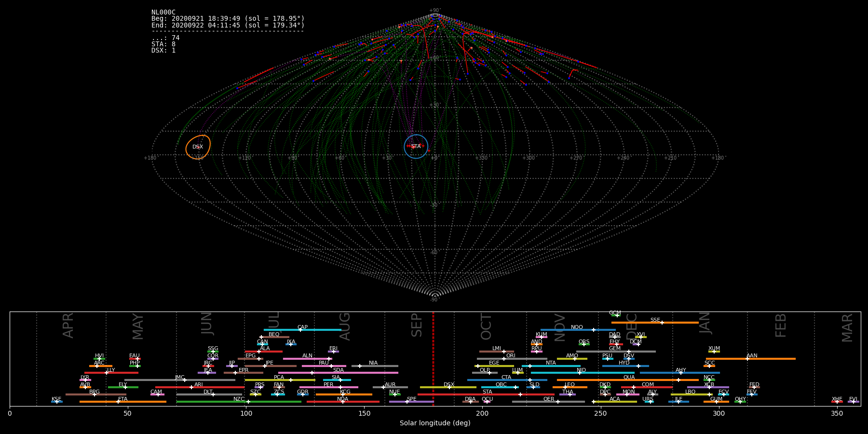
Task: Select the URS shower label
Action: point(648,399)
